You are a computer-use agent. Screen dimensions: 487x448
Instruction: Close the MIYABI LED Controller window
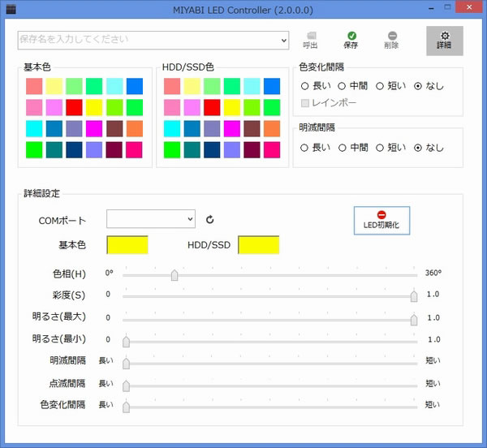[470, 8]
